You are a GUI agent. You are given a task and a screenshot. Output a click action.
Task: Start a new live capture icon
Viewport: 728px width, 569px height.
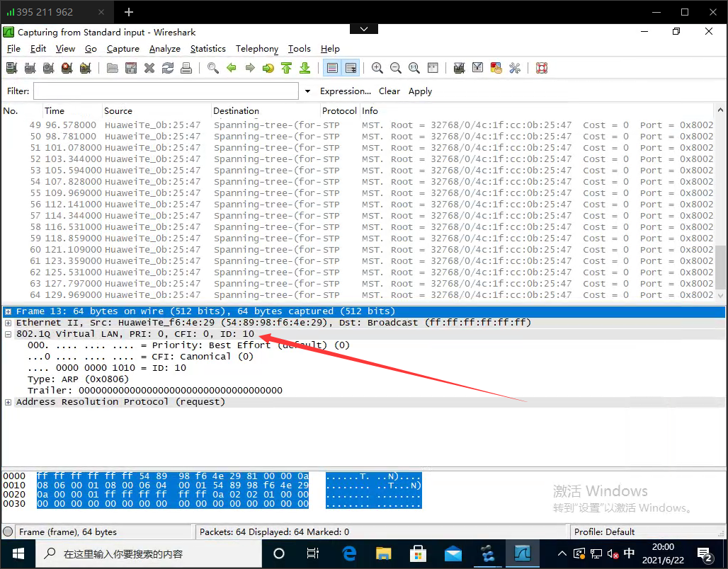click(x=49, y=68)
